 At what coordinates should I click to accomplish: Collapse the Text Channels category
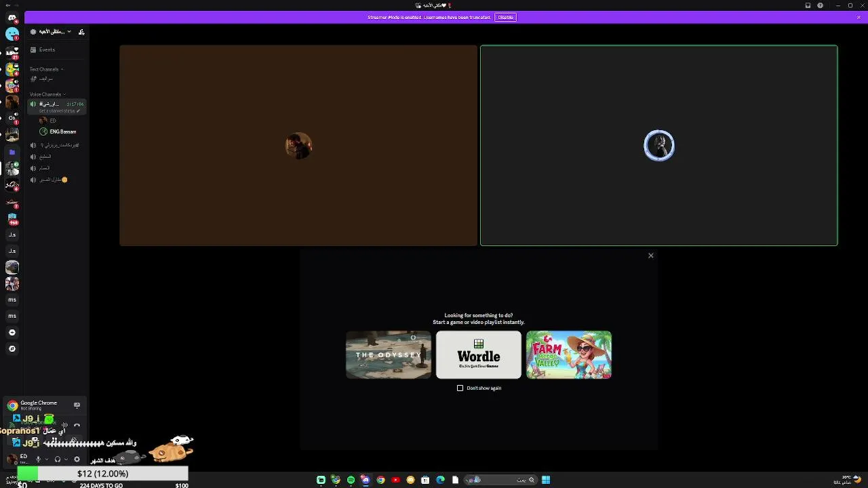point(46,69)
